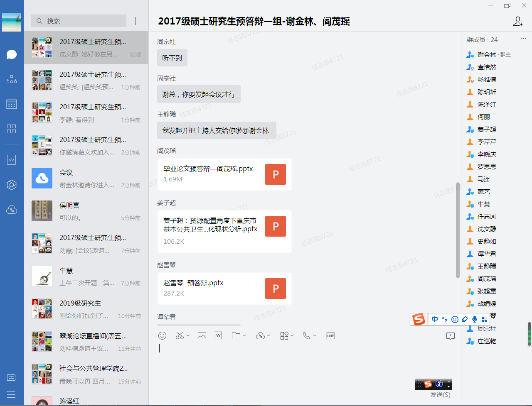The image size is (532, 406).
Task: Open the calendar icon in left sidebar
Action: click(12, 104)
